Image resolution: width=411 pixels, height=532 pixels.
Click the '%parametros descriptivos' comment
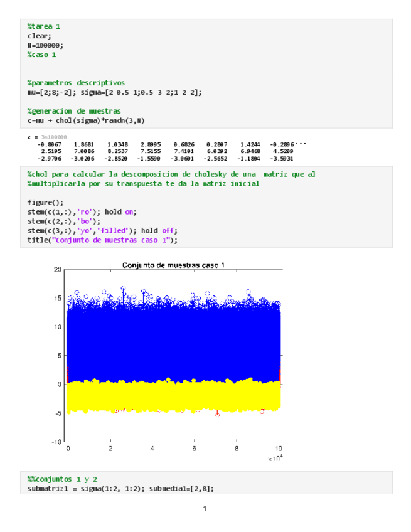(x=76, y=83)
